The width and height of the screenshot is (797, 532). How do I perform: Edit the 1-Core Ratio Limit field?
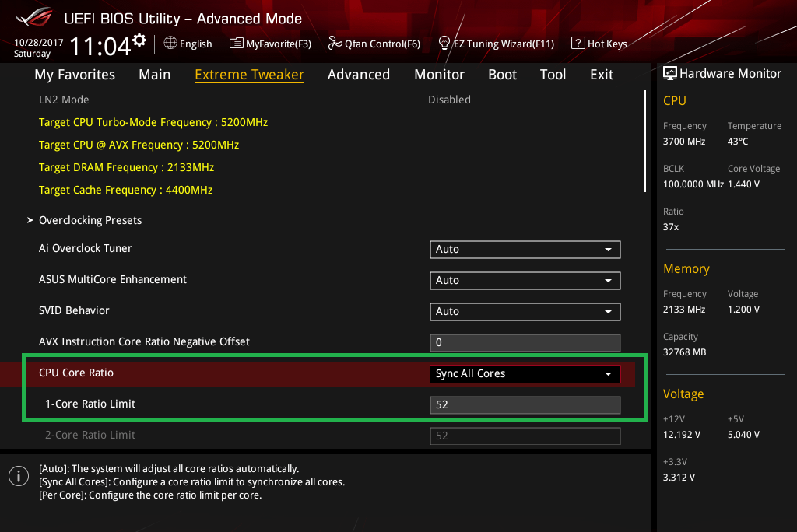pyautogui.click(x=525, y=405)
